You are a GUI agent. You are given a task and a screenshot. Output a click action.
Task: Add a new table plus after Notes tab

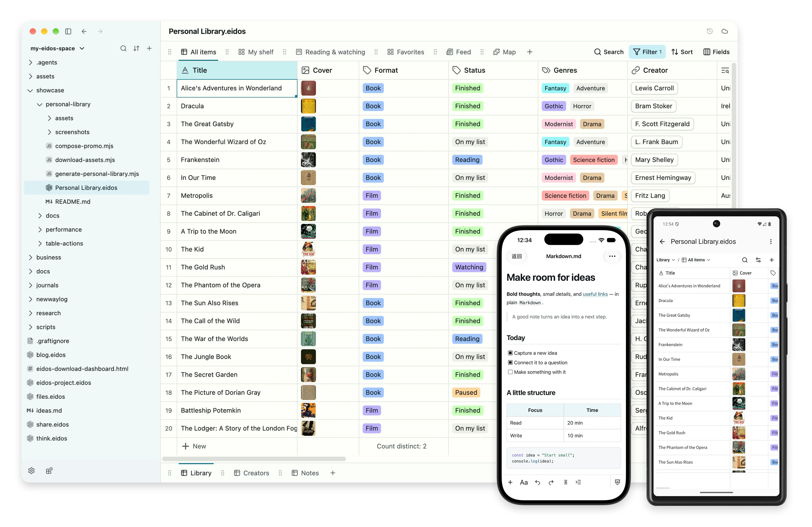click(333, 473)
